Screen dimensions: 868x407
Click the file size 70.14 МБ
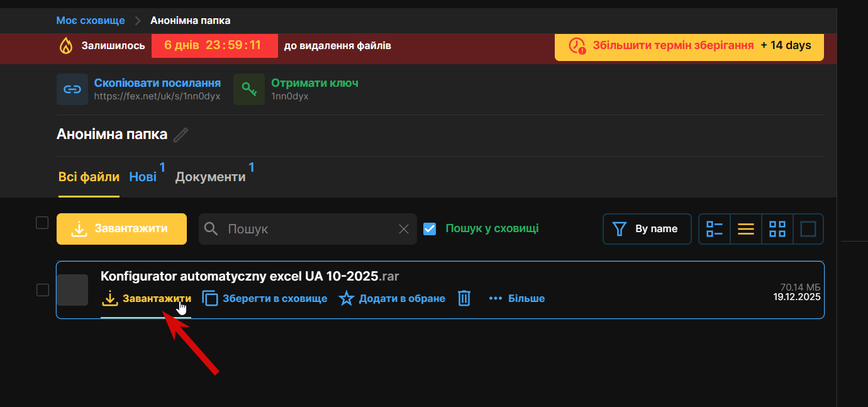(x=800, y=287)
